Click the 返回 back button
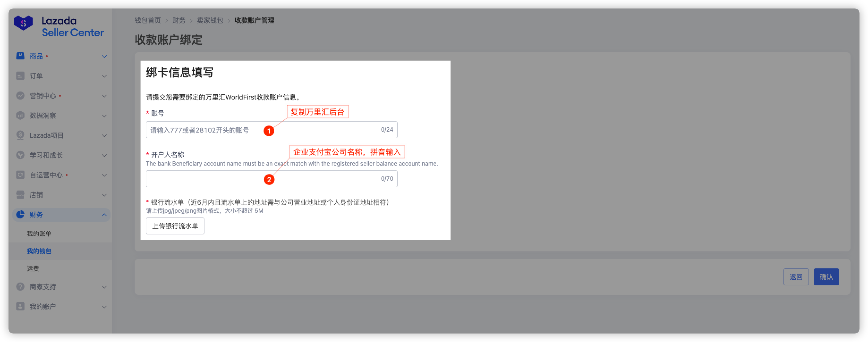The image size is (868, 342). click(796, 277)
